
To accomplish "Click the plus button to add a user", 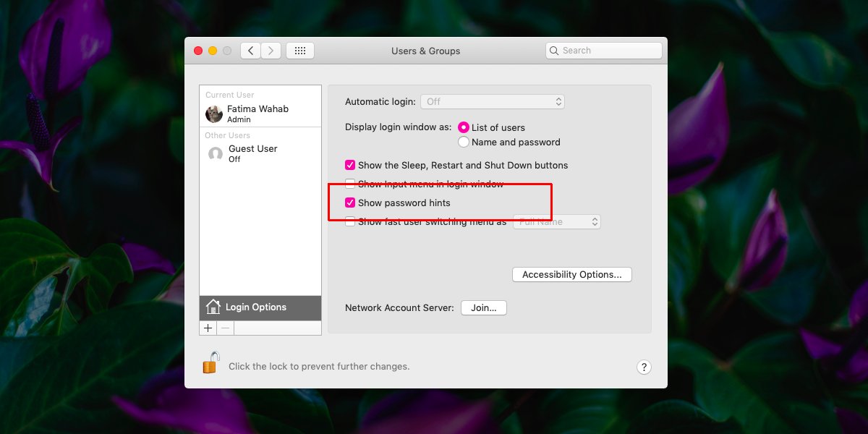I will 208,328.
